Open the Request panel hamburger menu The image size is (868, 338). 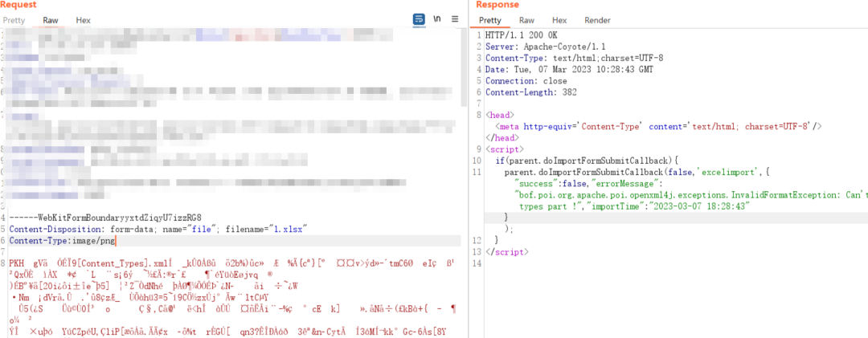[x=455, y=18]
